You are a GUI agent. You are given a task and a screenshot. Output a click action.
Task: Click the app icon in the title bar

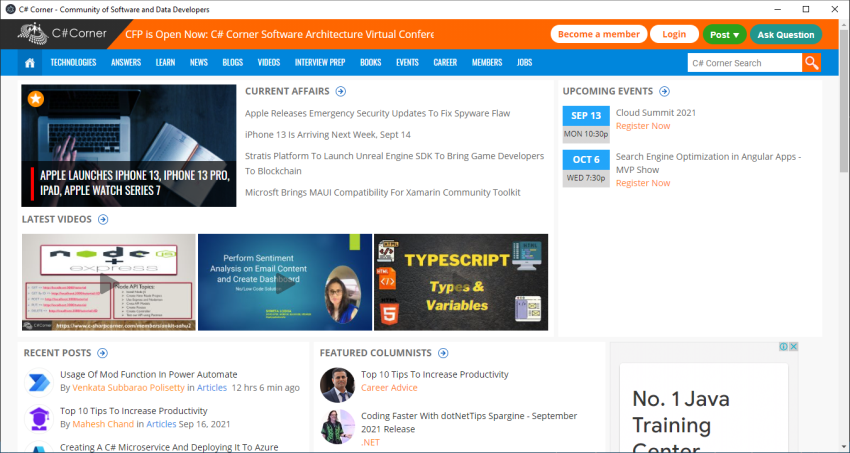tap(10, 9)
